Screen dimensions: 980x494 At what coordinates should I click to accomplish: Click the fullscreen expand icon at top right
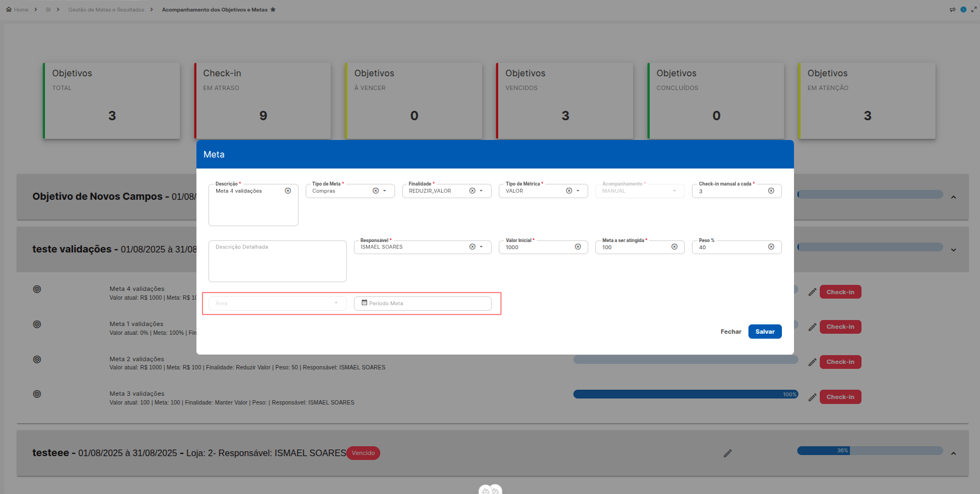click(974, 9)
